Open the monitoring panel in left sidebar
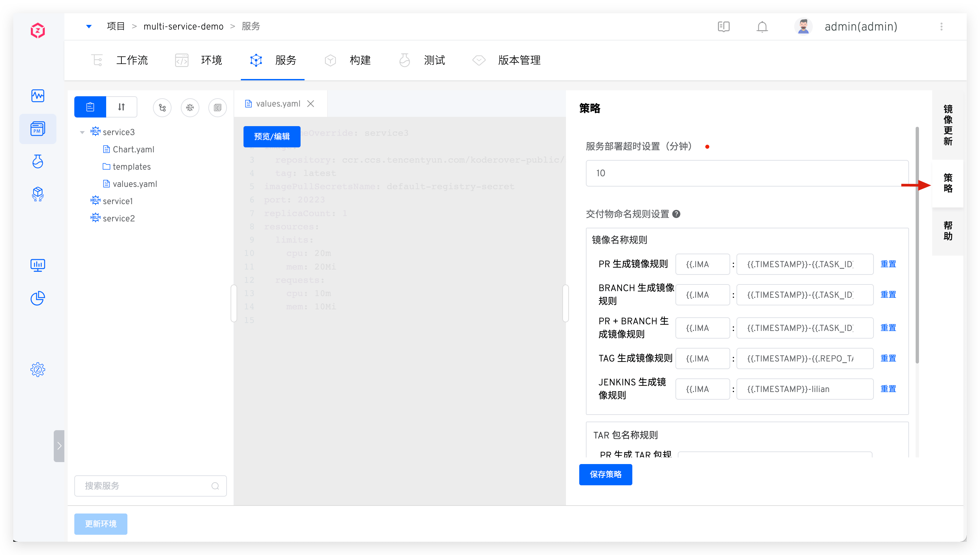 (38, 96)
